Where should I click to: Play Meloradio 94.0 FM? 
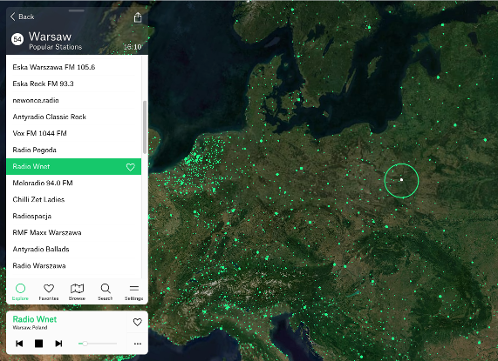coord(74,183)
